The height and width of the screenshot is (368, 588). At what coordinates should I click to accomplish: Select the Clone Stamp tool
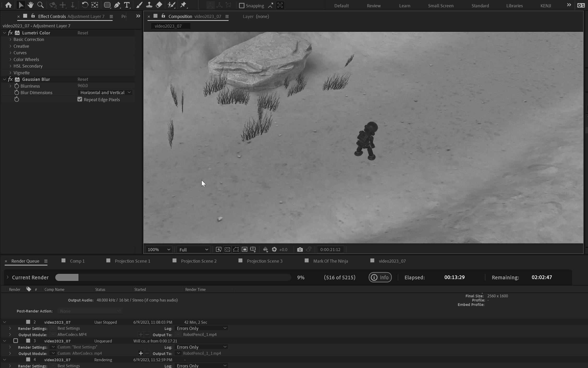pyautogui.click(x=149, y=5)
